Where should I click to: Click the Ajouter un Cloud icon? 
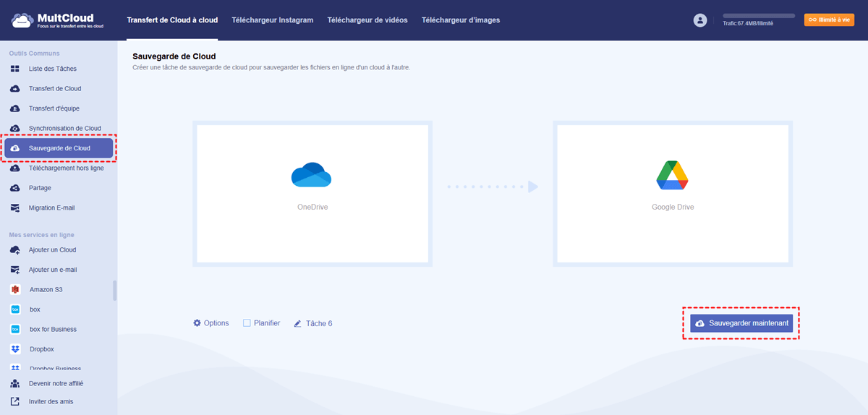(15, 249)
